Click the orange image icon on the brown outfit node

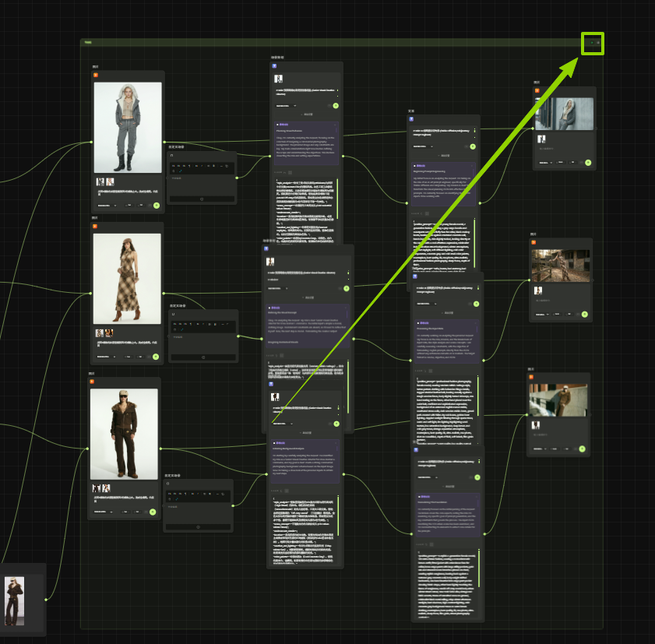pyautogui.click(x=93, y=382)
